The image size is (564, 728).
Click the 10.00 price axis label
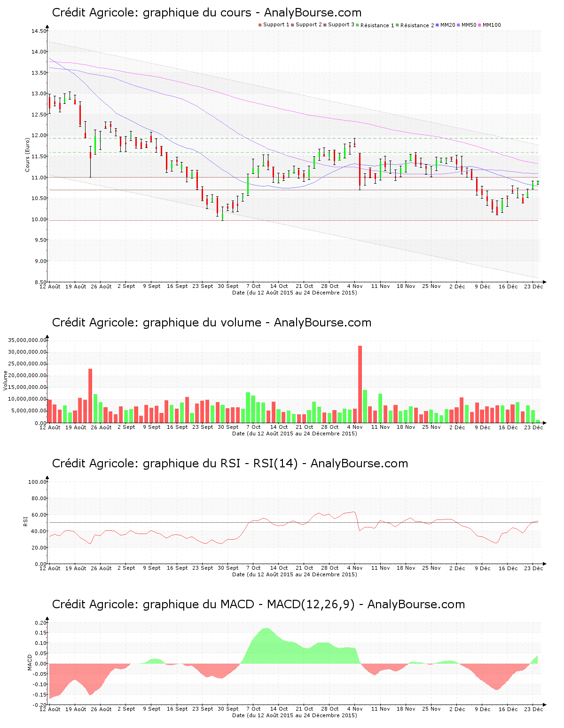pyautogui.click(x=39, y=219)
